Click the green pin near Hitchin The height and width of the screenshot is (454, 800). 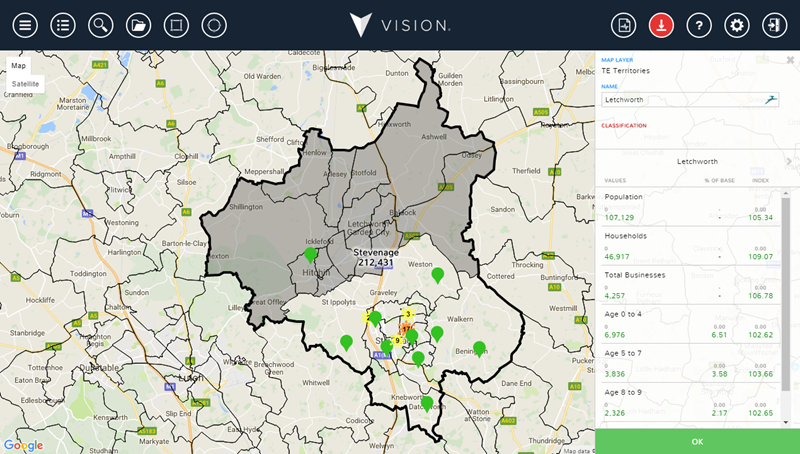pyautogui.click(x=310, y=255)
